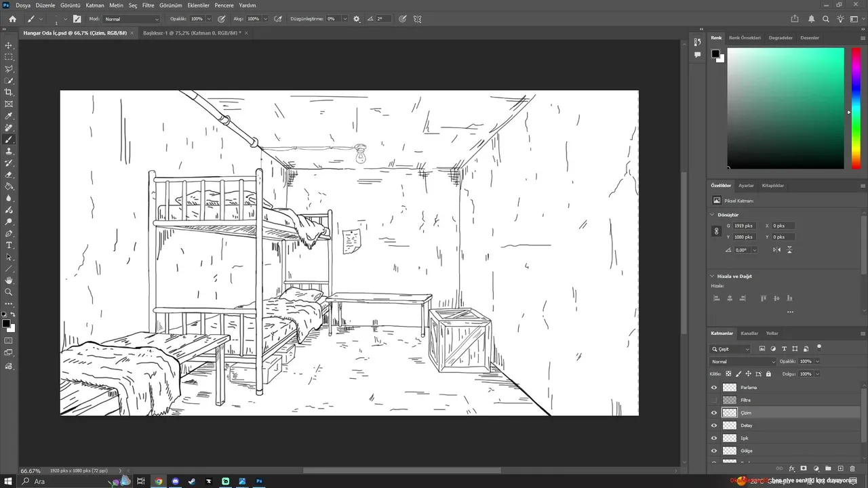Screen dimensions: 868x488
Task: Create a new group folder icon
Action: (x=828, y=468)
